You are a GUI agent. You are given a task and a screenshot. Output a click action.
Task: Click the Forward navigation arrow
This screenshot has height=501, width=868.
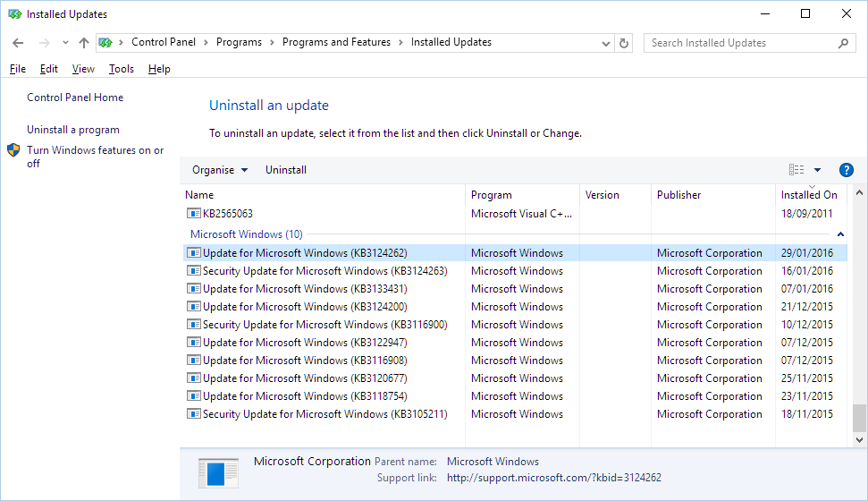pyautogui.click(x=45, y=43)
